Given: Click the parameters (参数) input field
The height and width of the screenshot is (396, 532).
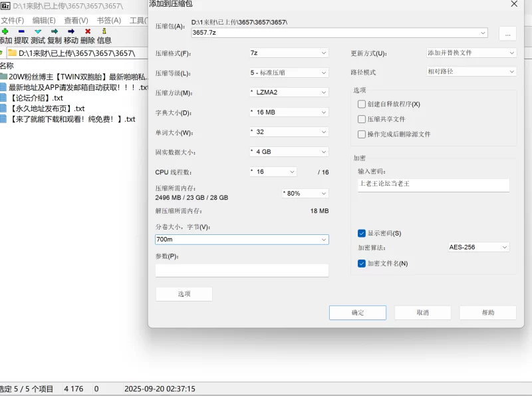Looking at the screenshot, I should pyautogui.click(x=241, y=270).
